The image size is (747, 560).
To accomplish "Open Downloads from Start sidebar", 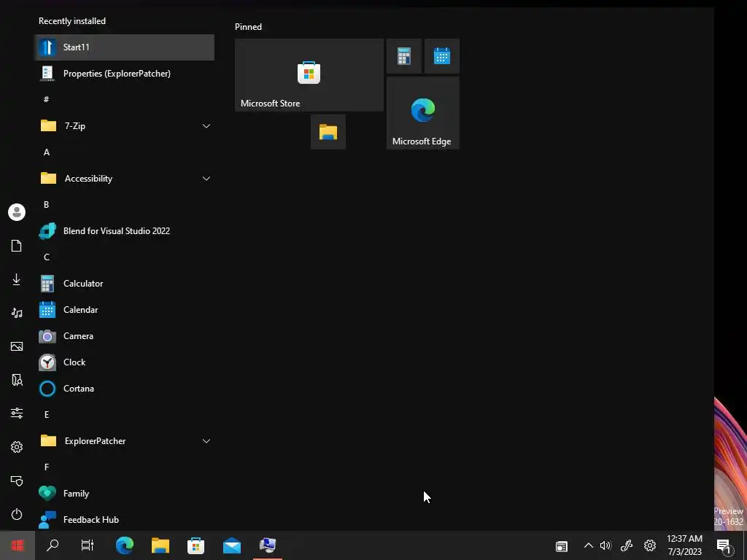I will pyautogui.click(x=17, y=279).
